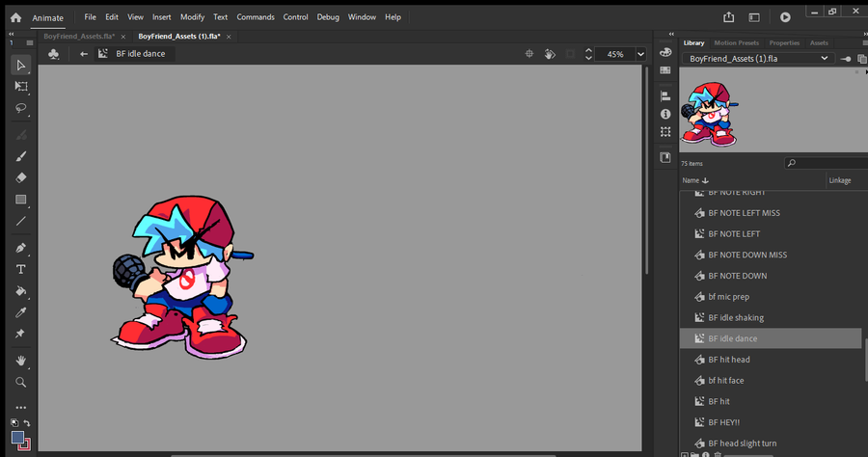Pin the current library toggle

tap(846, 59)
